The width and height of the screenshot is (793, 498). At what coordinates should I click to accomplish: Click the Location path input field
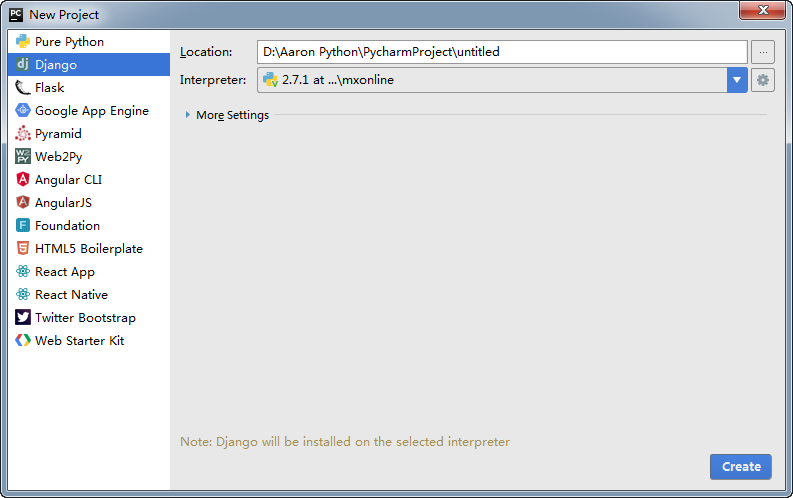(502, 52)
